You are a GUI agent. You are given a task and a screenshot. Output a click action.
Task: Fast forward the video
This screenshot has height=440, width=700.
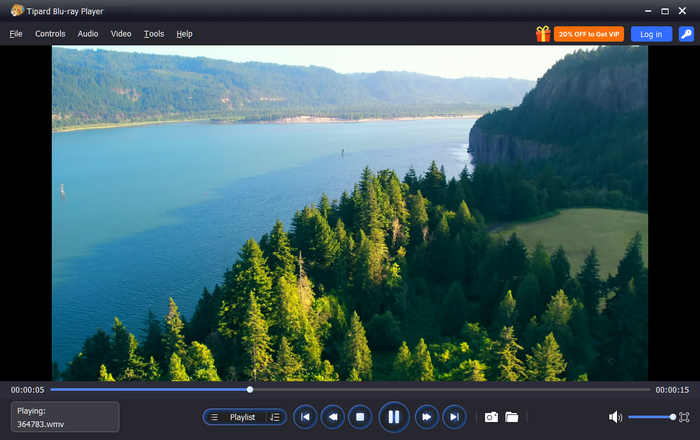point(427,417)
